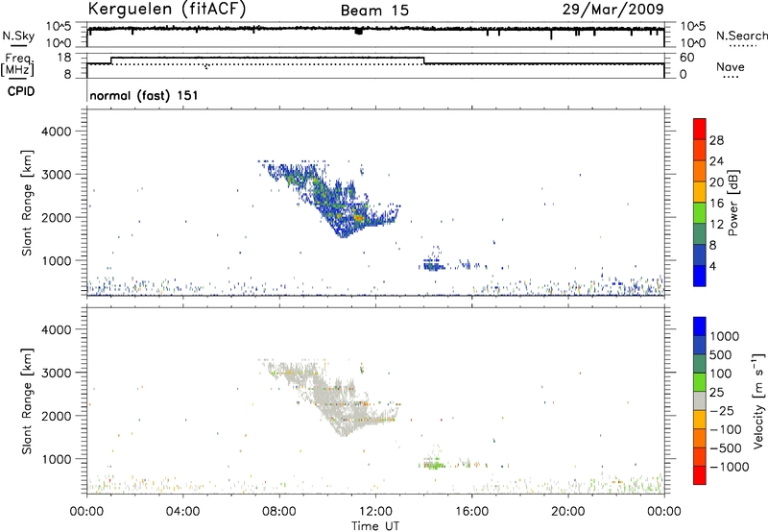Click the 'N.Search' legend label

742,36
